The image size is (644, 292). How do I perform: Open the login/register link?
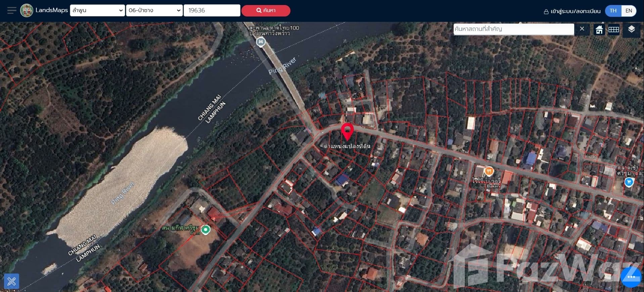(x=572, y=11)
